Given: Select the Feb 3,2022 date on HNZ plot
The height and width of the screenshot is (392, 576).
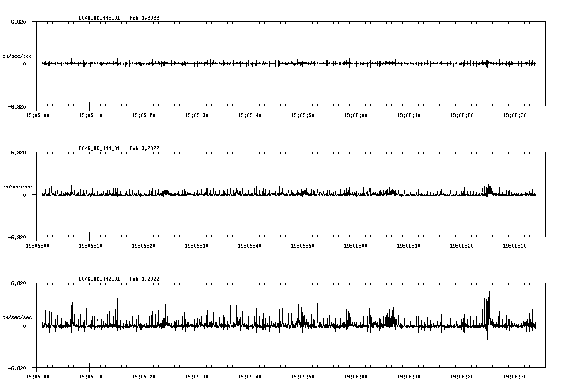Looking at the screenshot, I should click(144, 279).
